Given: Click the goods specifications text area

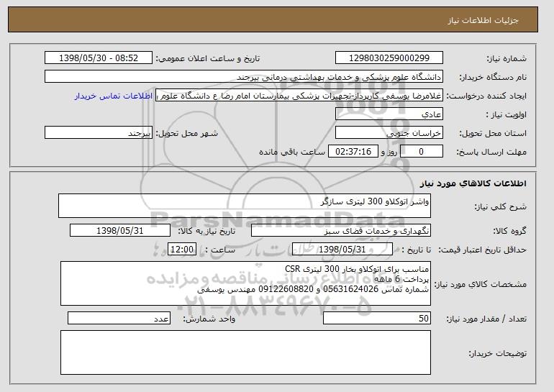Looking at the screenshot, I should (245, 283).
